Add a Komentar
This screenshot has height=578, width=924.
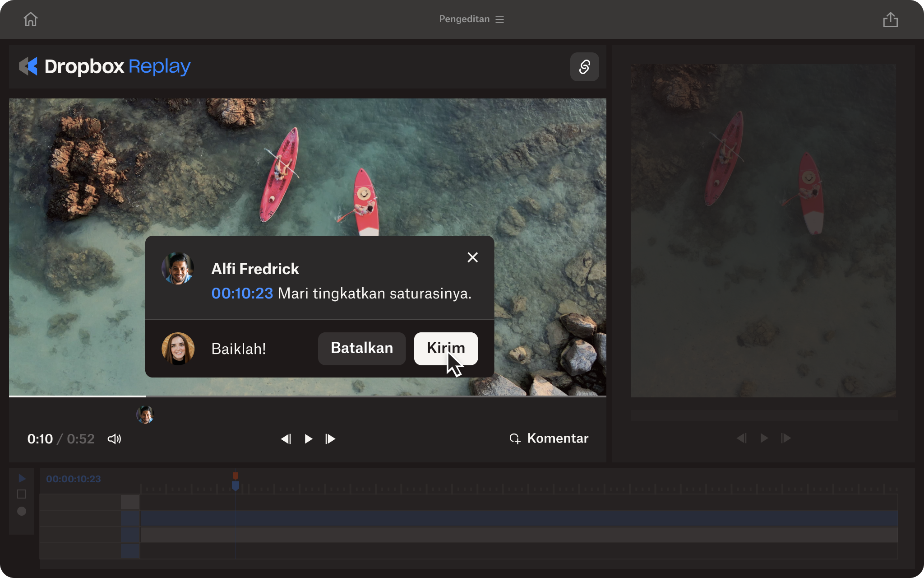coord(549,438)
